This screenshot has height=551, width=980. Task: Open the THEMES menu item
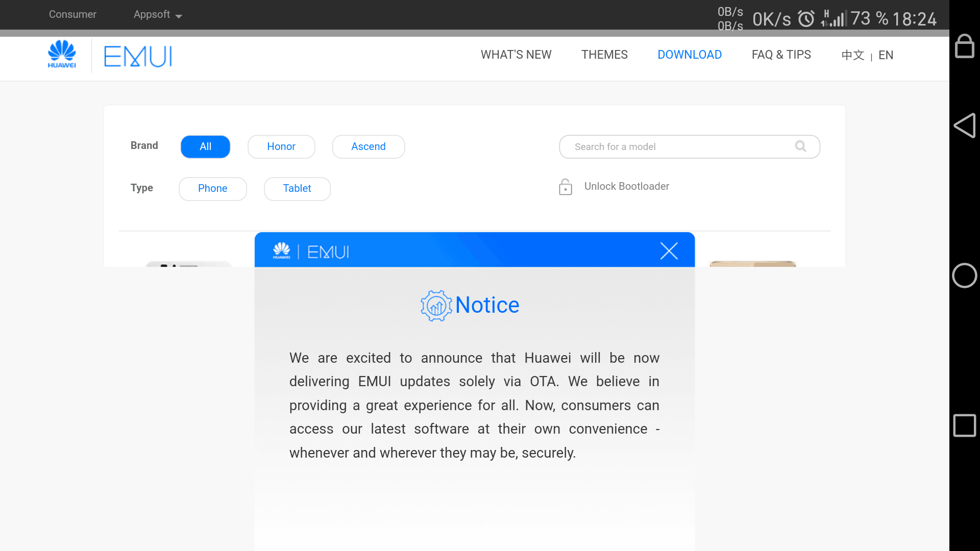click(604, 55)
